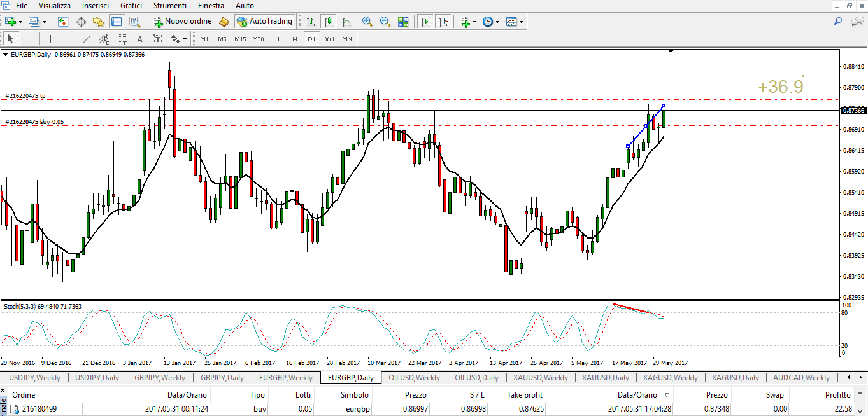Open the Aiuto menu
The width and height of the screenshot is (868, 416).
245,5
